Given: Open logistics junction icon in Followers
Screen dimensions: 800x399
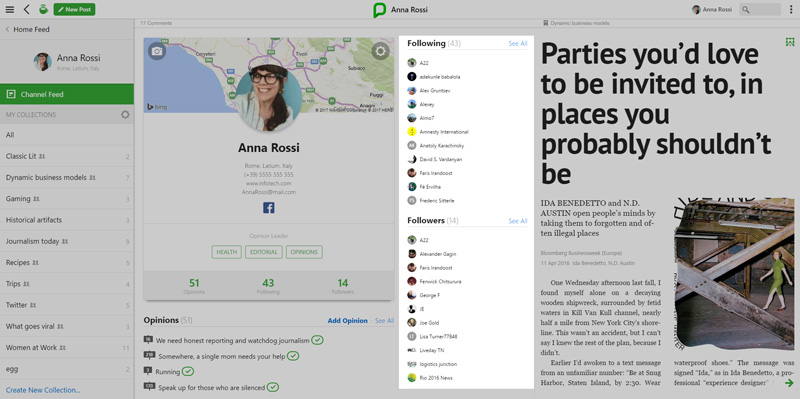Looking at the screenshot, I should (x=412, y=364).
